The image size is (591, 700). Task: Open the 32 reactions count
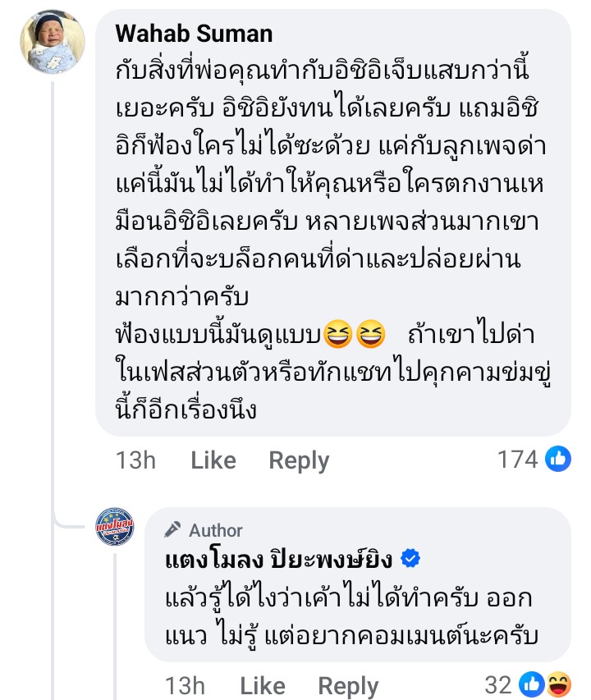click(497, 684)
